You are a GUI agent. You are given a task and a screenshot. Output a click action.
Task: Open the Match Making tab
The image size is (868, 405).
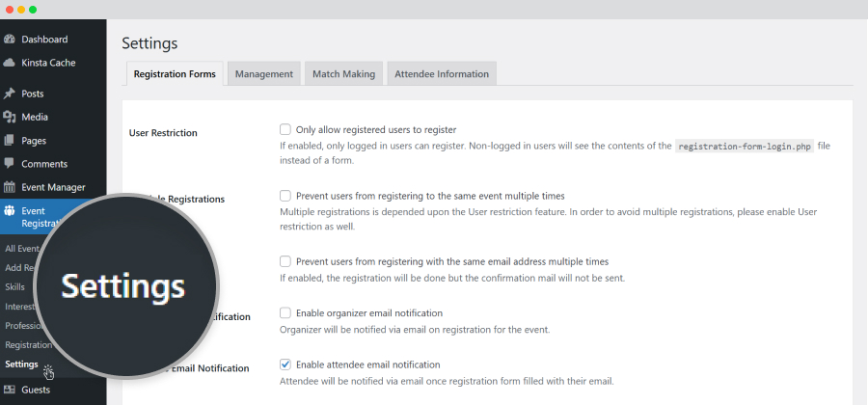tap(343, 73)
